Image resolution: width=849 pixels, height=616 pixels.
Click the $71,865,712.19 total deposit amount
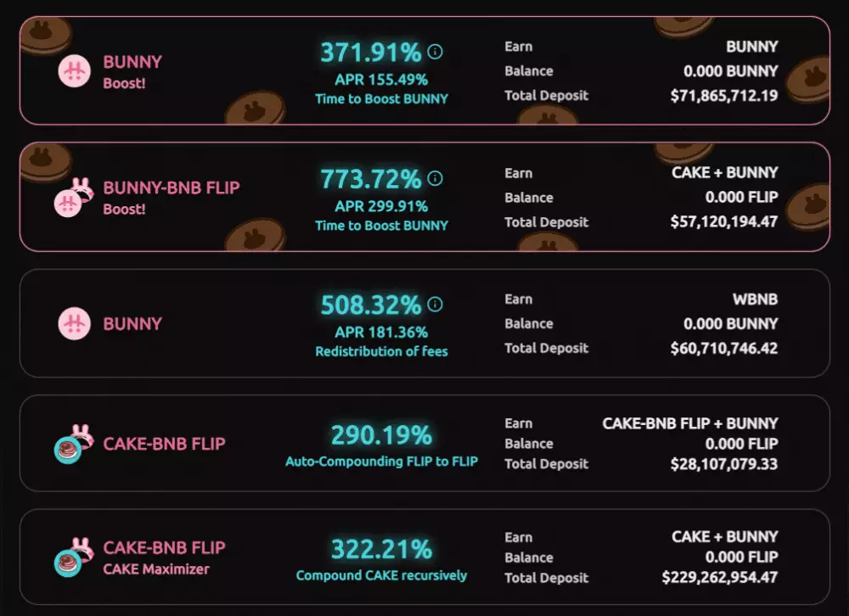tap(723, 96)
